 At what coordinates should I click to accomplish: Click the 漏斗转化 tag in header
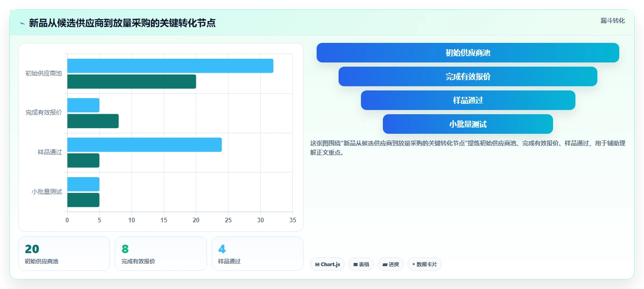coord(612,21)
